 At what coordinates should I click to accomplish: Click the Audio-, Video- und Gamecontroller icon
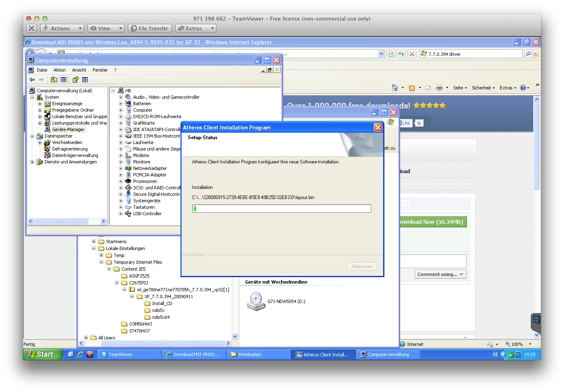[128, 97]
